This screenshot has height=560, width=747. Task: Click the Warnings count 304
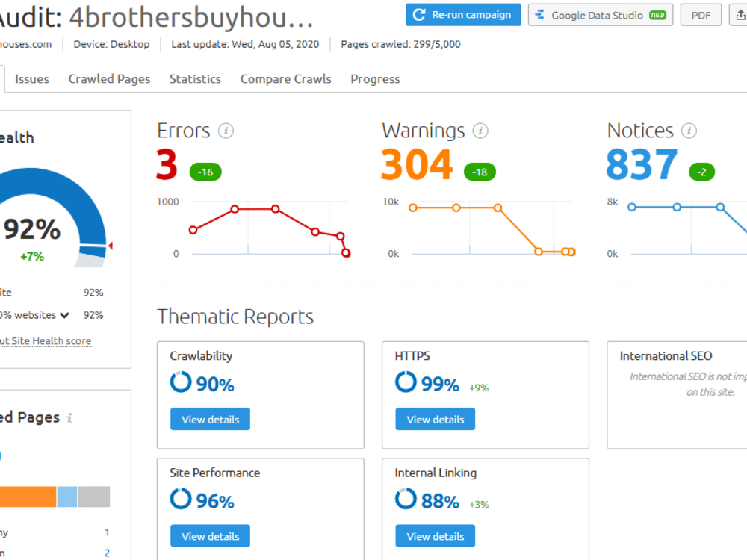coord(417,164)
